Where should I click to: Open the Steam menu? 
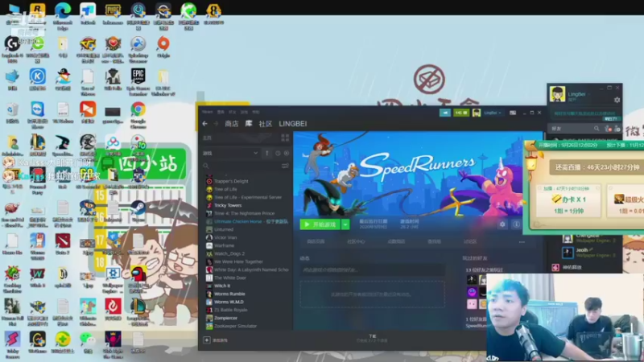coord(207,112)
